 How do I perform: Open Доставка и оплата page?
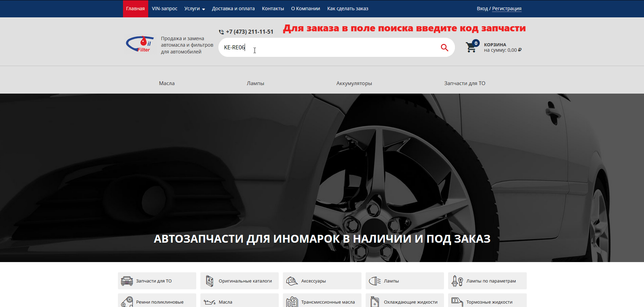pyautogui.click(x=233, y=9)
